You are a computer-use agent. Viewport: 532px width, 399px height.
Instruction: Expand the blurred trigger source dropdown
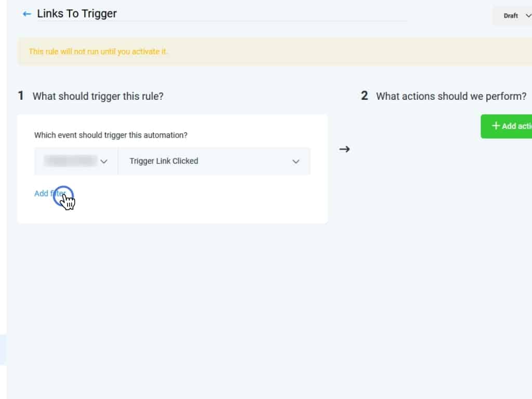pyautogui.click(x=76, y=161)
